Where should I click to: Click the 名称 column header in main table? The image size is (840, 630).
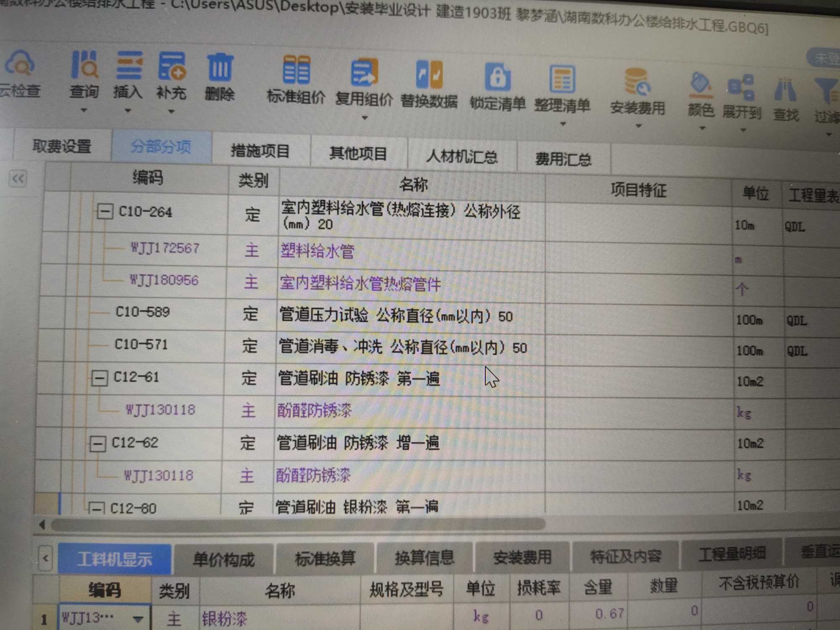click(413, 184)
